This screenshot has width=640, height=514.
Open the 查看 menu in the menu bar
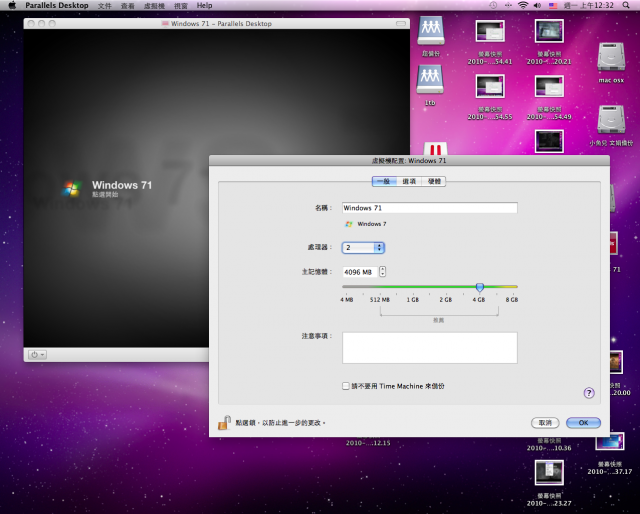click(x=128, y=6)
